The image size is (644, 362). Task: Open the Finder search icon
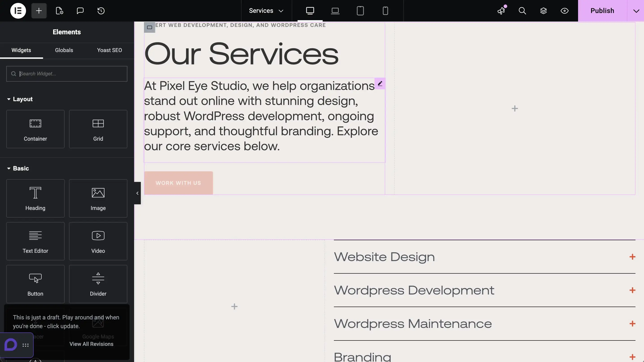tap(522, 11)
